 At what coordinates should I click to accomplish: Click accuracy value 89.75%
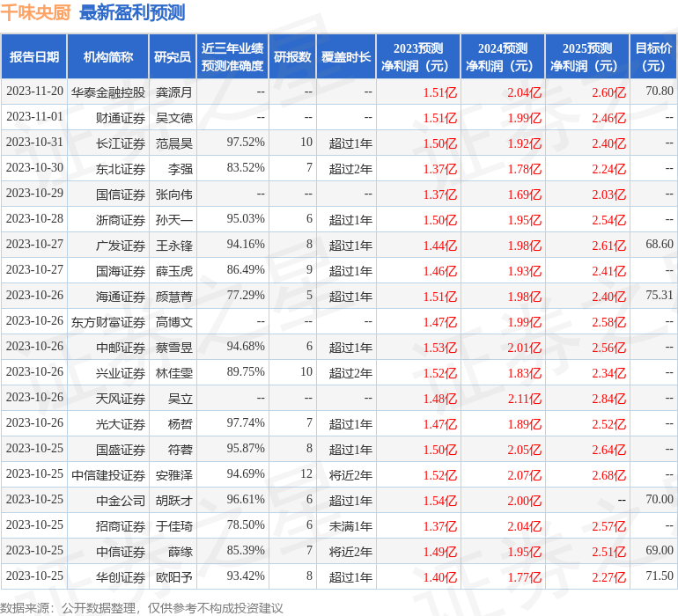tap(246, 371)
